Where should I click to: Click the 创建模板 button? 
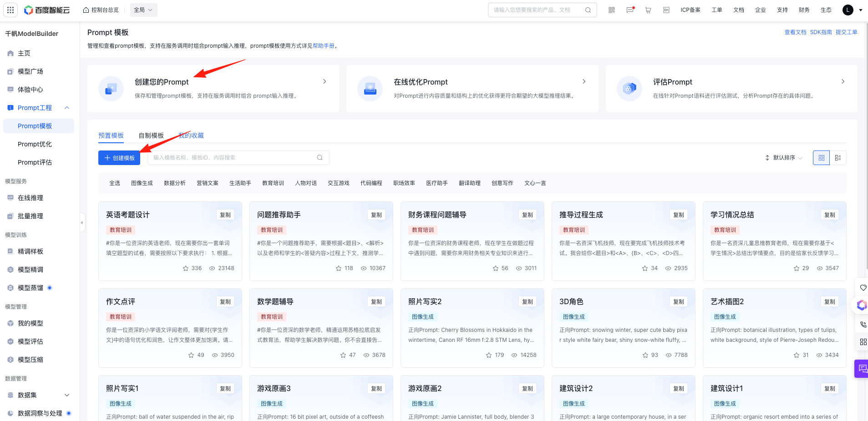[119, 158]
